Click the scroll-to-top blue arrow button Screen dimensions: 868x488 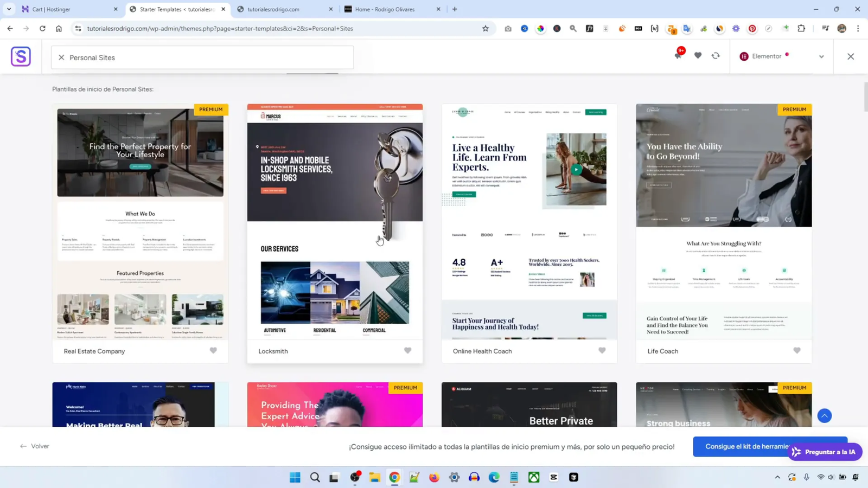824,415
